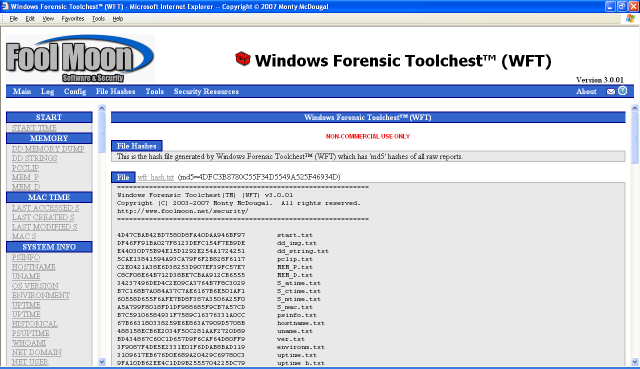
Task: Click the red toolchest icon in the header
Action: [242, 59]
